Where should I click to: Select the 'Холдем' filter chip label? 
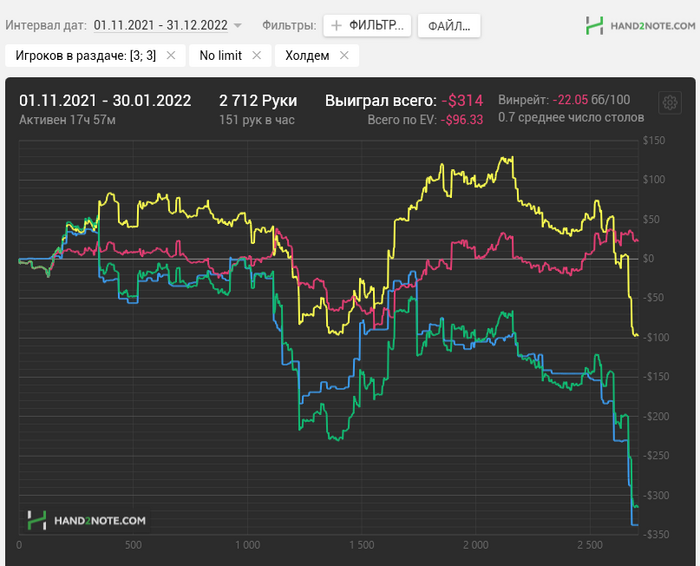tap(307, 55)
